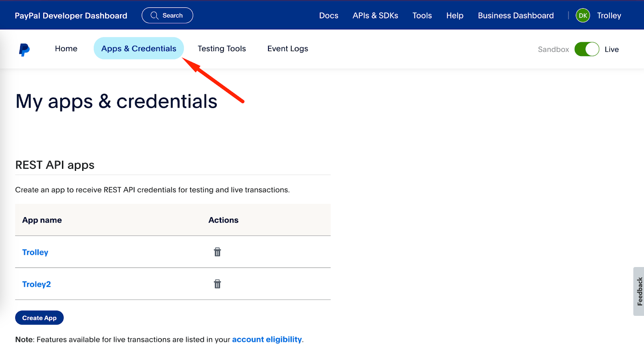Click the Help menu item
This screenshot has height=346, width=644.
[x=454, y=16]
